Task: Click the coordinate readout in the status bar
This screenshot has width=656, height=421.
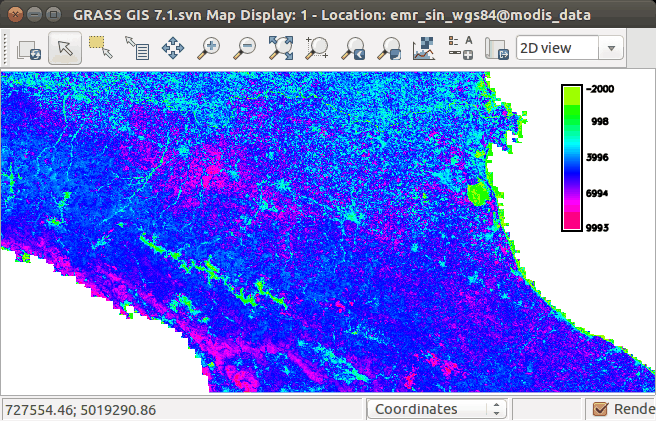Action: click(80, 409)
